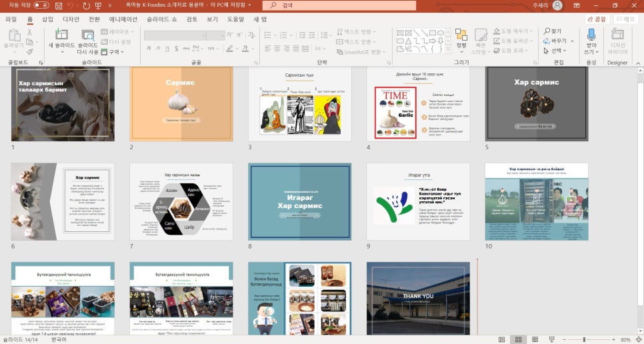Switch to the 슬라이드 쇼 ribbon tab
644x344 pixels.
pyautogui.click(x=162, y=19)
